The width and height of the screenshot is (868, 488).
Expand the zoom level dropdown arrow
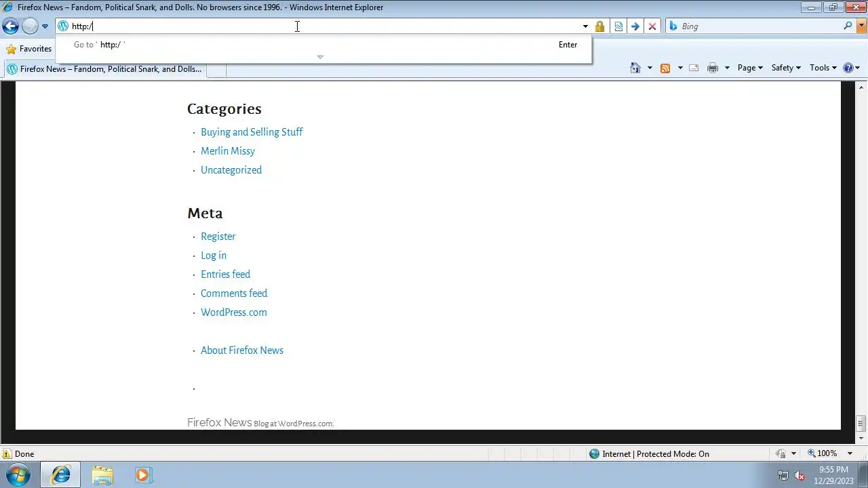click(850, 454)
